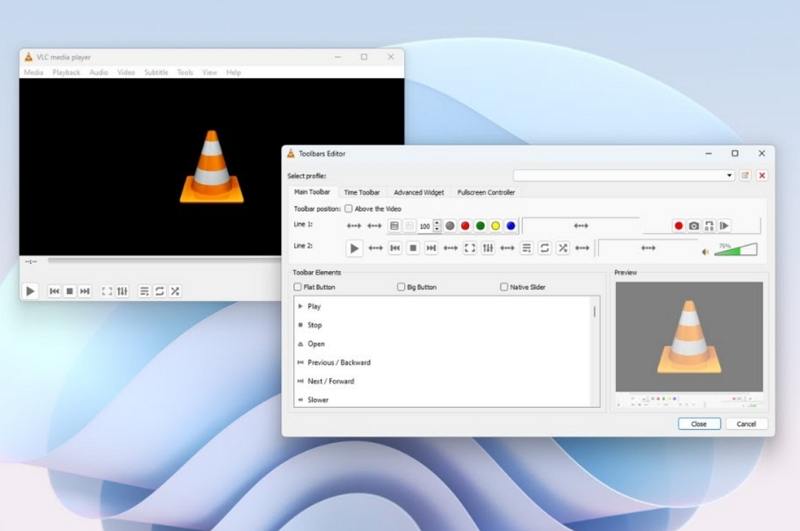Image resolution: width=800 pixels, height=531 pixels.
Task: Open the Select profile dropdown
Action: pyautogui.click(x=624, y=175)
